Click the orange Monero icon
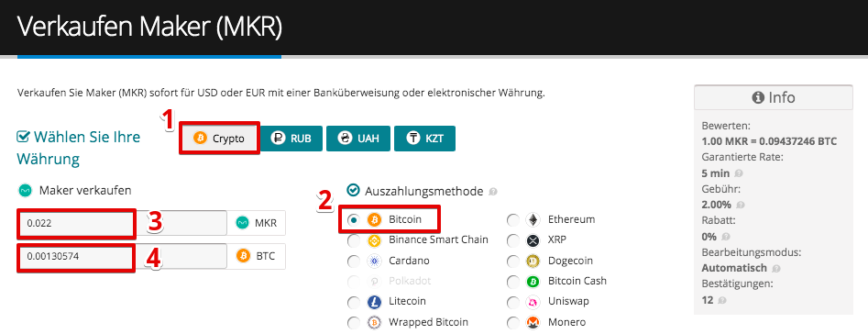Screen dimensions: 868x334 point(533,322)
